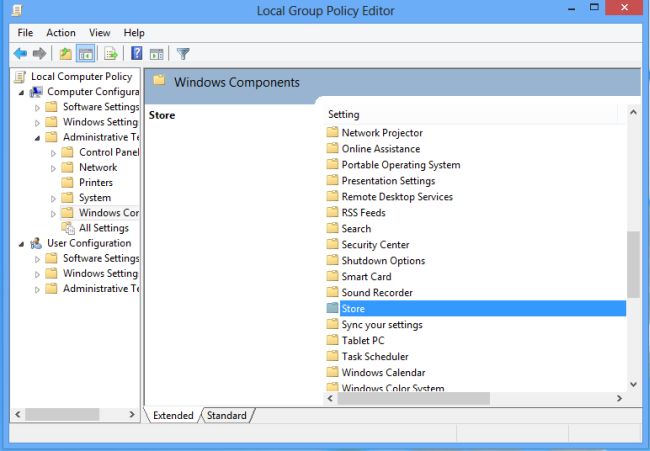Select Portable Operating System folder
Image resolution: width=650 pixels, height=451 pixels.
[x=401, y=165]
